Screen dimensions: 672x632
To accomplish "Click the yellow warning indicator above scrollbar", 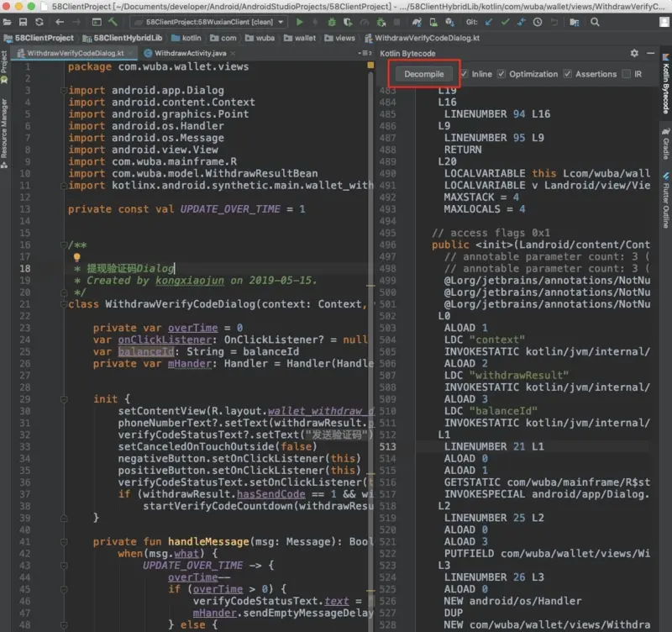I will [x=370, y=66].
